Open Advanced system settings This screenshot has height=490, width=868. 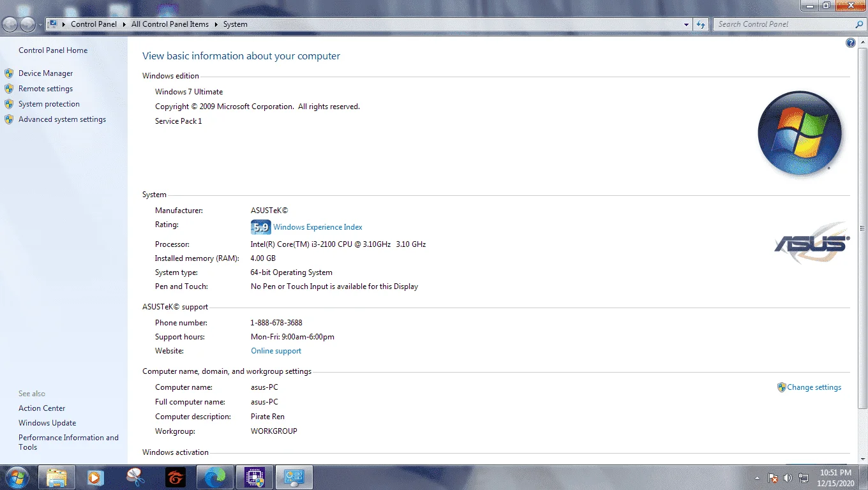(x=62, y=119)
